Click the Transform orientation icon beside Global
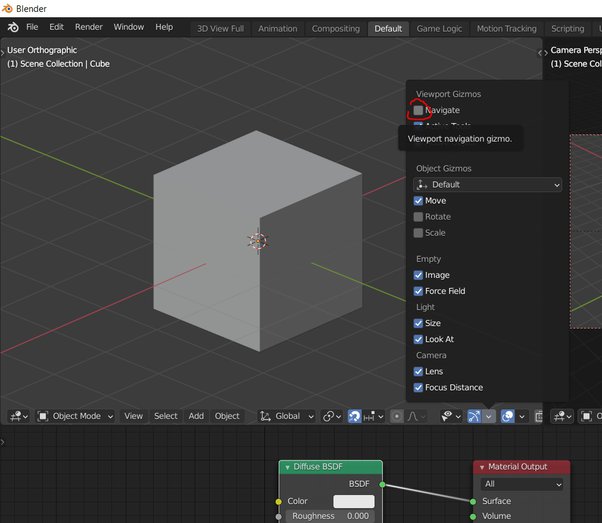Screen dimensions: 602x523 (265, 416)
